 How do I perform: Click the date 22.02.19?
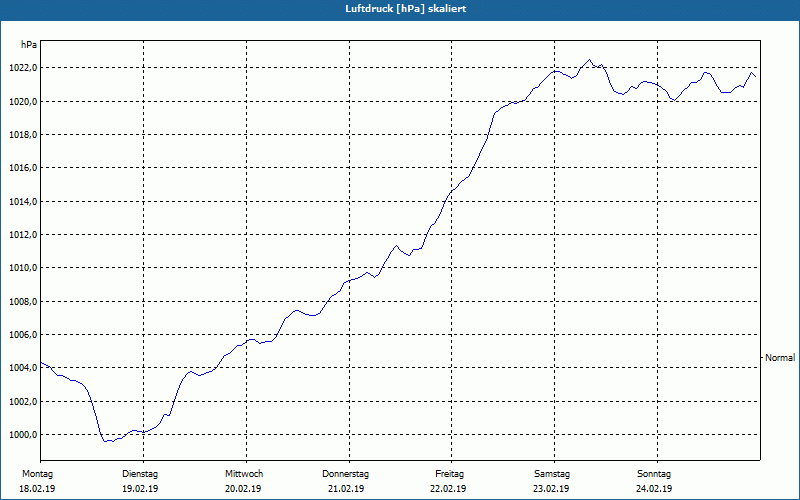[448, 489]
